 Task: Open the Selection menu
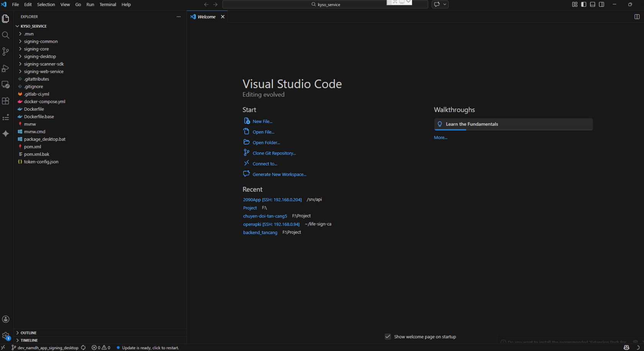[x=46, y=5]
